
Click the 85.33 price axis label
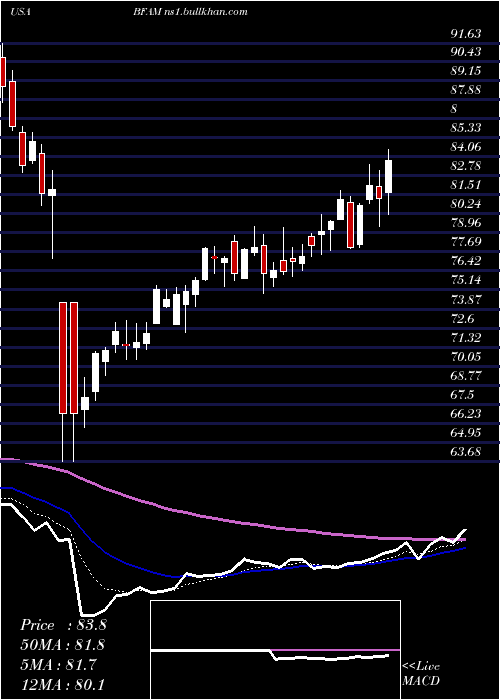coord(466,128)
